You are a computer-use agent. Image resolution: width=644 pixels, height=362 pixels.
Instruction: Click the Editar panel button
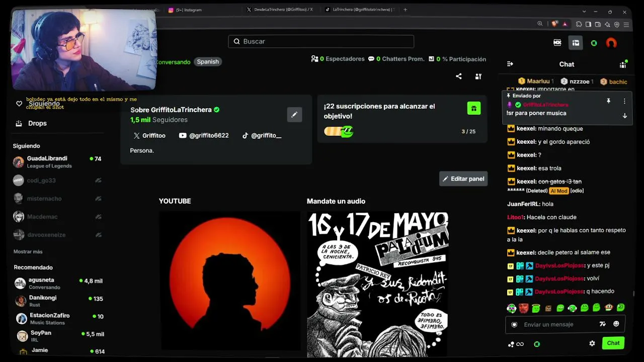coord(463,178)
